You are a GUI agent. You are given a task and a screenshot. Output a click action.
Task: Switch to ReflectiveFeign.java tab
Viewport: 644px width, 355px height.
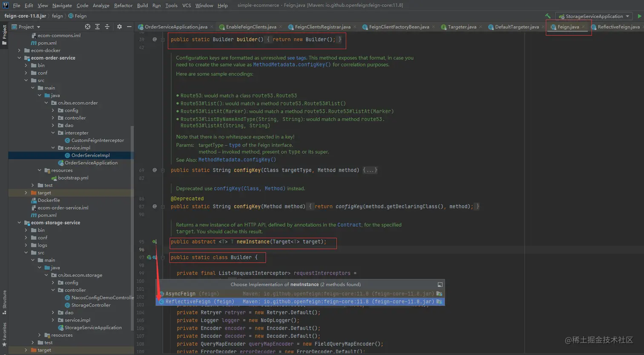pos(615,27)
